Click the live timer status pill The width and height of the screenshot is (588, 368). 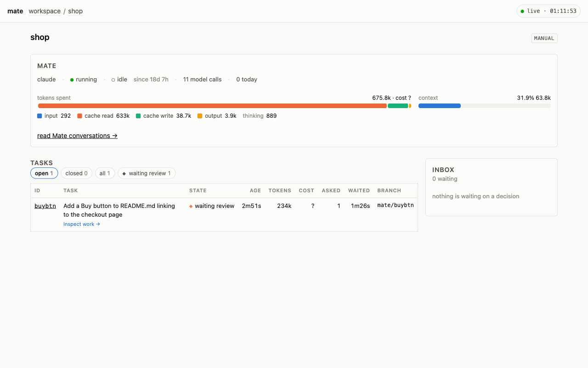tap(548, 11)
